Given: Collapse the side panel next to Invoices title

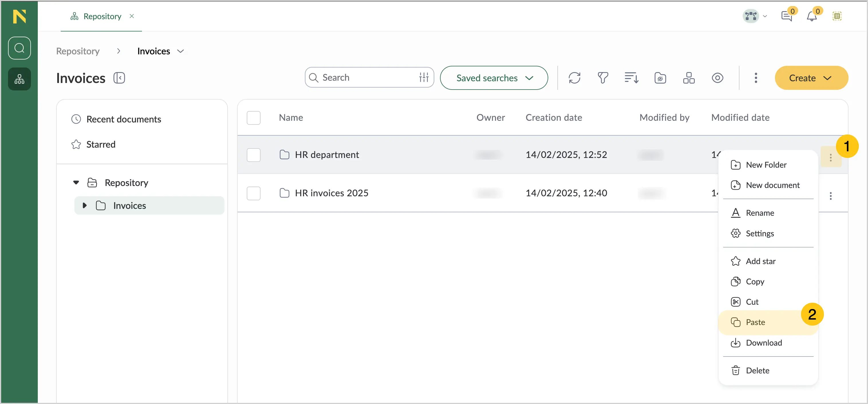Looking at the screenshot, I should pyautogui.click(x=119, y=78).
